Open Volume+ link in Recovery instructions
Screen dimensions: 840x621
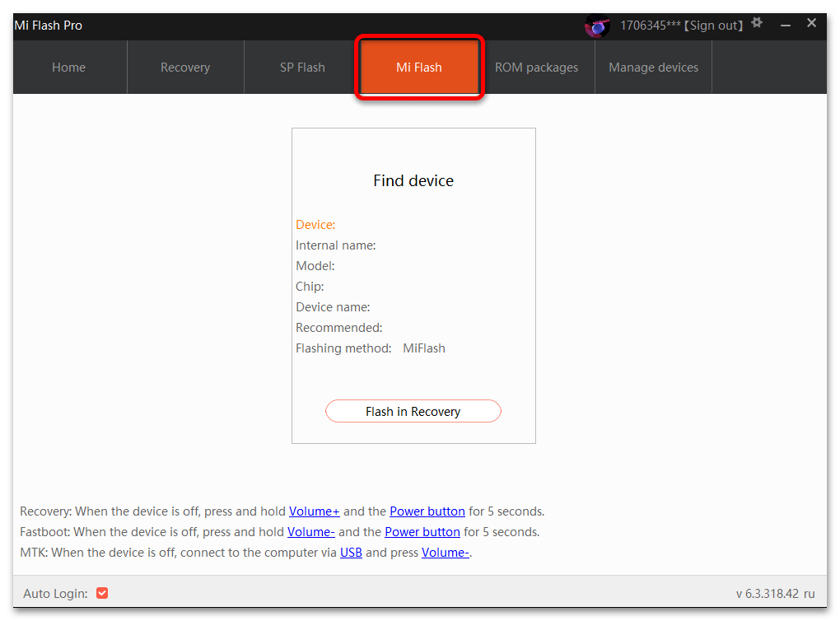pyautogui.click(x=315, y=511)
